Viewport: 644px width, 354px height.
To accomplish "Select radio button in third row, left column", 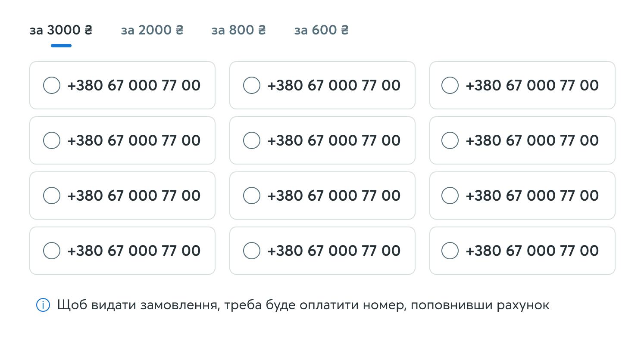I will (52, 196).
